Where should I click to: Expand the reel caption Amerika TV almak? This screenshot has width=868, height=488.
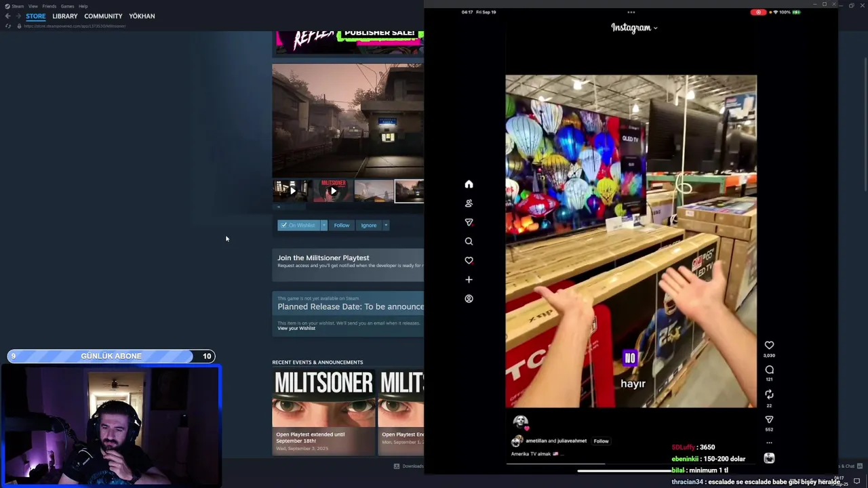pyautogui.click(x=538, y=454)
